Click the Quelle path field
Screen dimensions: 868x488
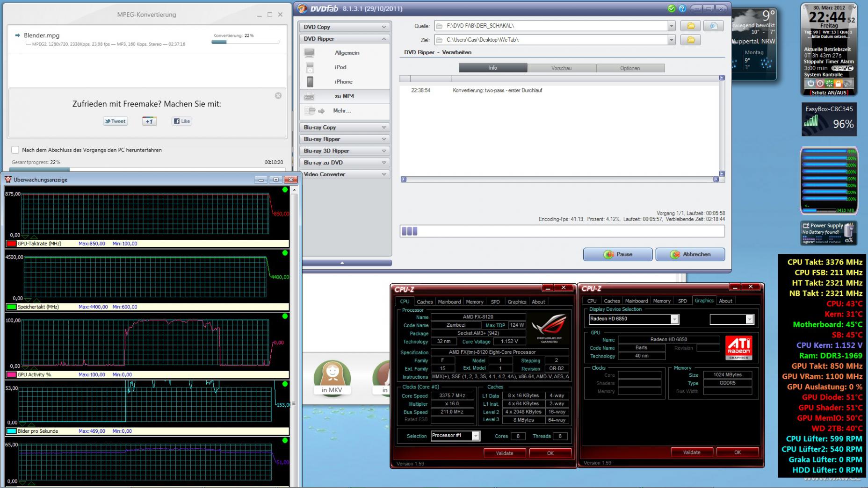click(x=551, y=26)
